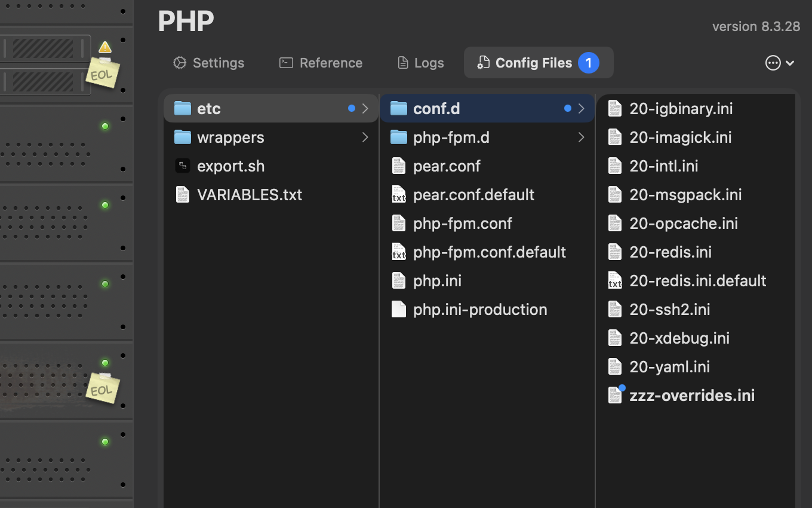Expand the php-fpm.d folder chevron

coord(581,137)
